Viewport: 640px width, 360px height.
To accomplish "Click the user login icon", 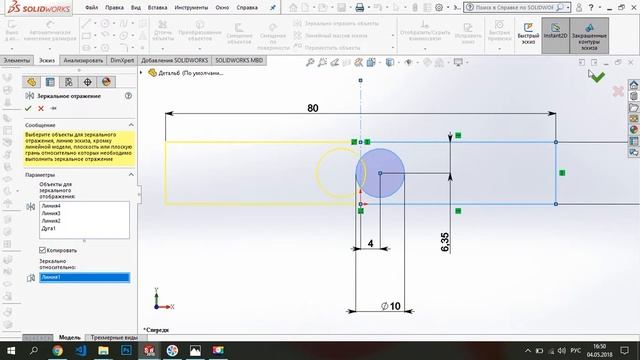I will coord(579,7).
